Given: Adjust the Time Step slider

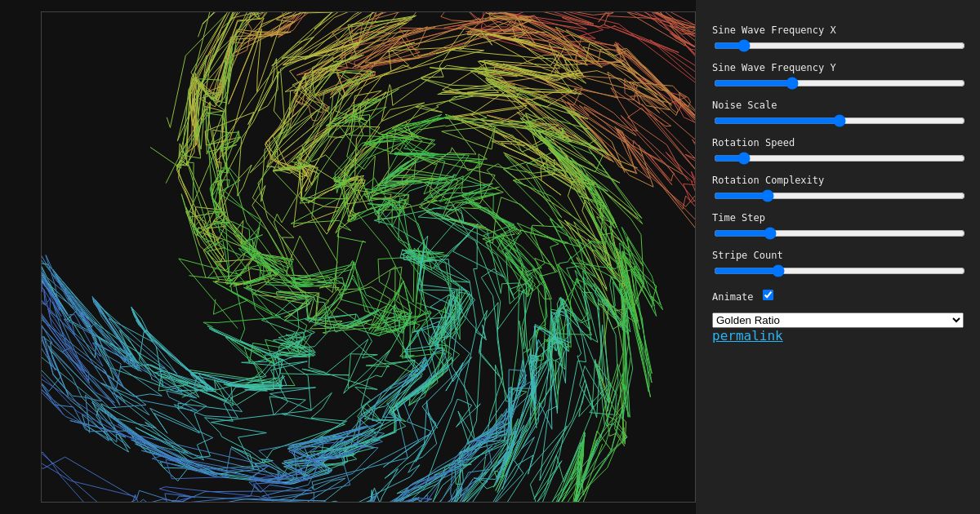Looking at the screenshot, I should pos(839,233).
